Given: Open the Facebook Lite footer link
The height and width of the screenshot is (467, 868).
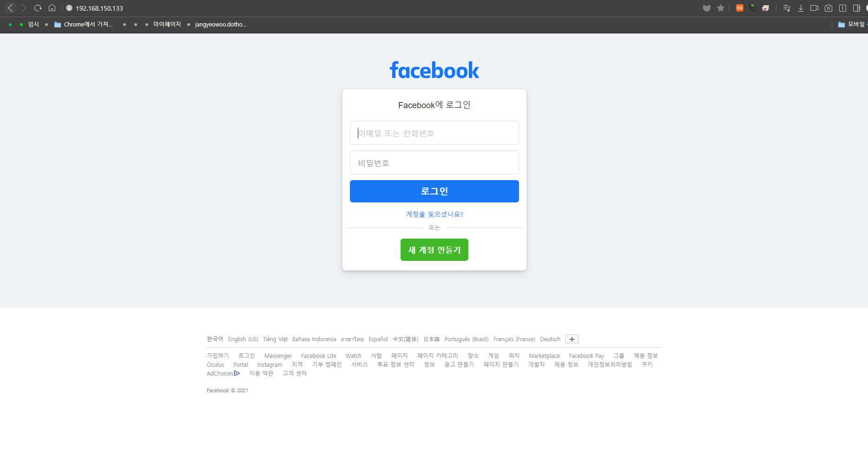Looking at the screenshot, I should pyautogui.click(x=318, y=356).
